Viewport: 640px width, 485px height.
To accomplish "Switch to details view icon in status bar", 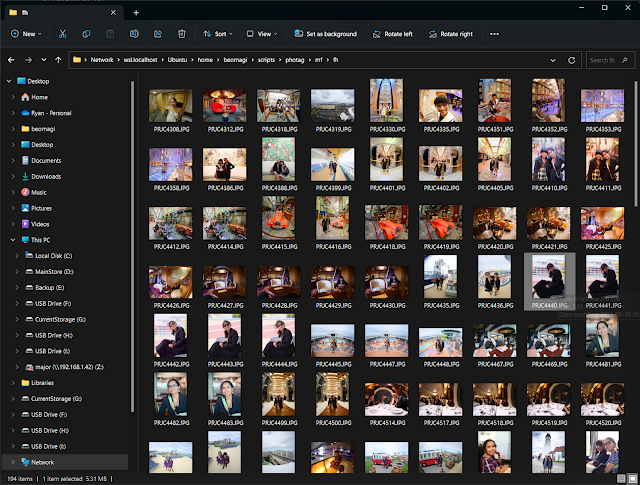I will coord(621,479).
